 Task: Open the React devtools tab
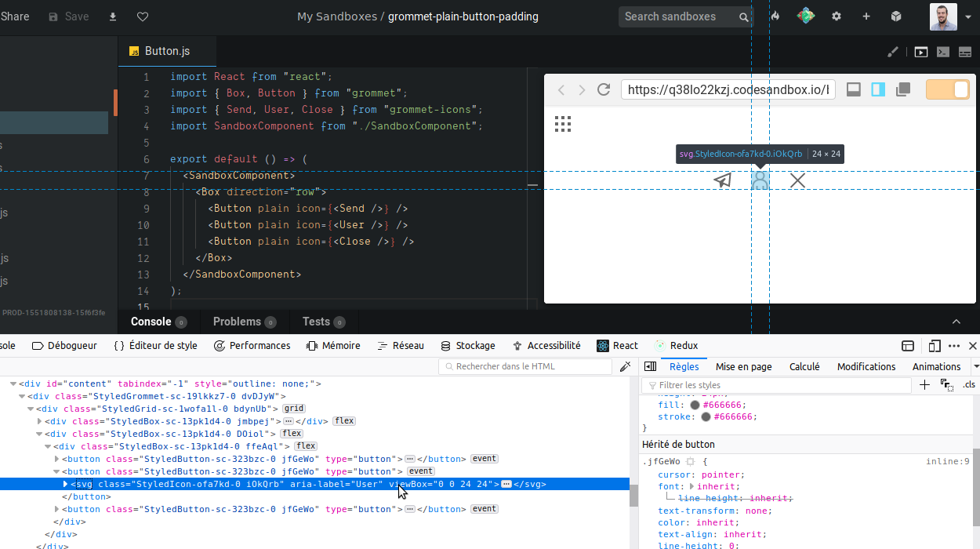click(x=617, y=346)
